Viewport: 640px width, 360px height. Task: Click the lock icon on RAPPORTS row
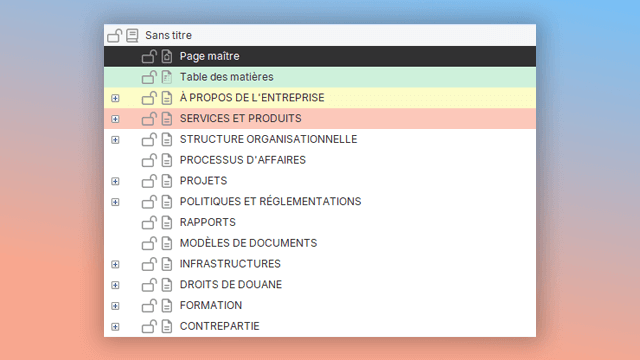tap(149, 222)
